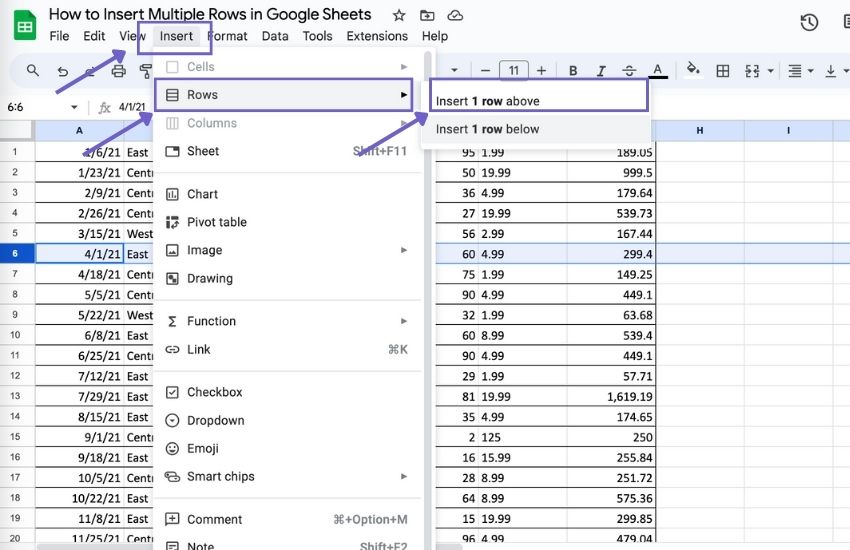This screenshot has width=850, height=550.
Task: Choose Insert 1 row above
Action: pyautogui.click(x=539, y=101)
